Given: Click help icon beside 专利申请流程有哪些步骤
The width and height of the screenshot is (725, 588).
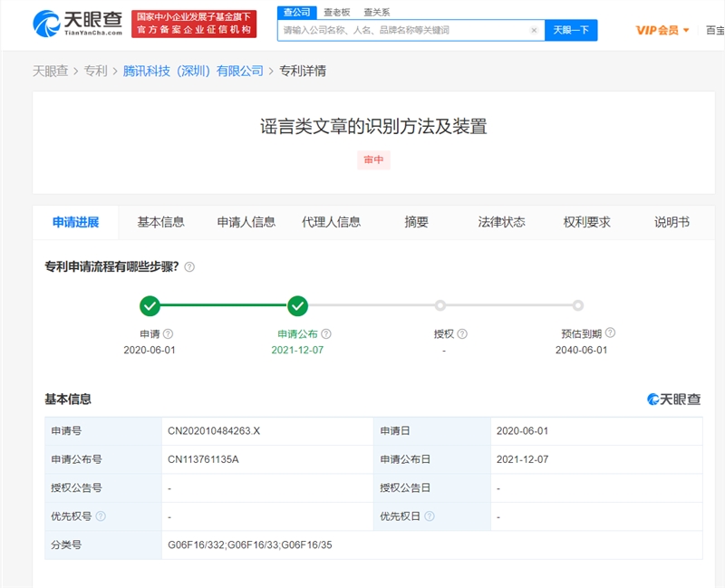Looking at the screenshot, I should click(x=189, y=267).
